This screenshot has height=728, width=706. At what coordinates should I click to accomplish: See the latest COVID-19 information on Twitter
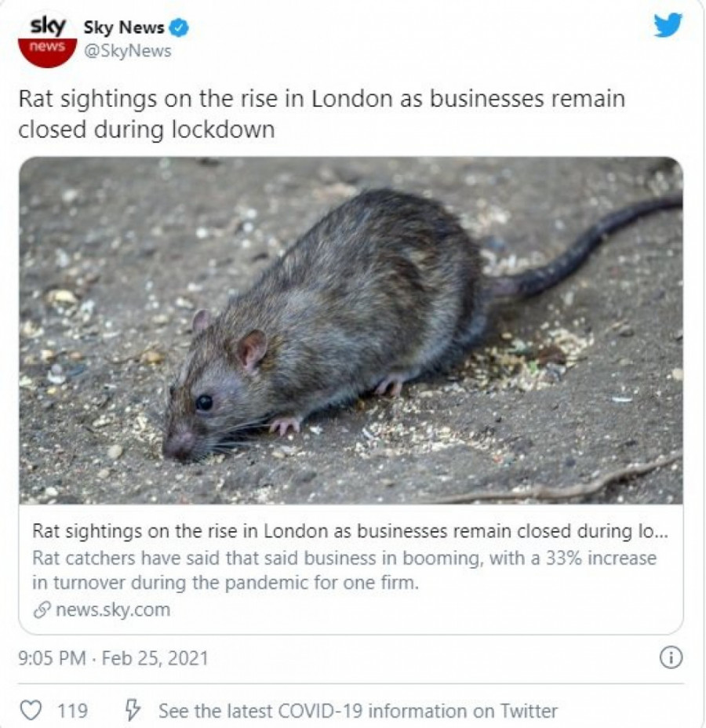pyautogui.click(x=358, y=711)
